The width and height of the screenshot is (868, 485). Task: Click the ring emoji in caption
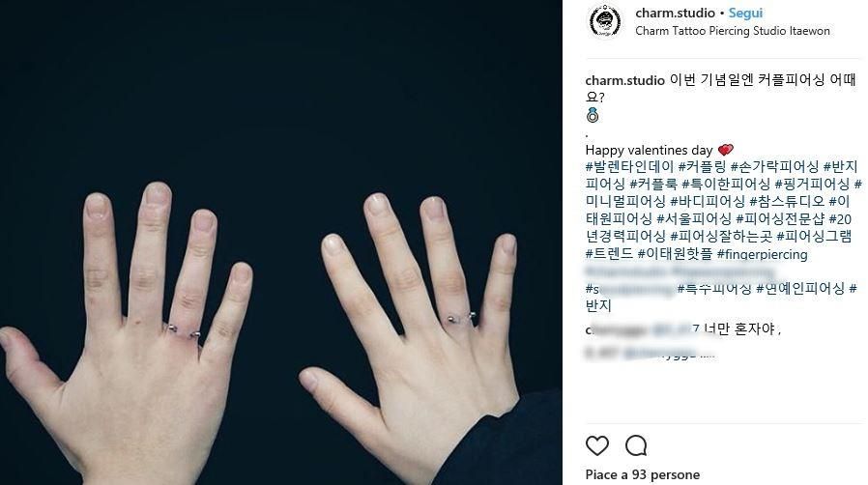(593, 115)
